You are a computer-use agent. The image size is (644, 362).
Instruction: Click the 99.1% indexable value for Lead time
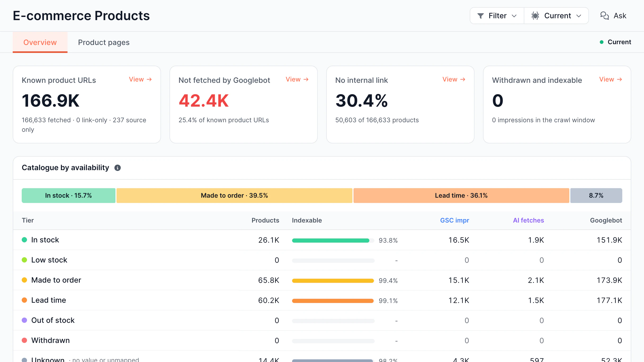tap(388, 301)
